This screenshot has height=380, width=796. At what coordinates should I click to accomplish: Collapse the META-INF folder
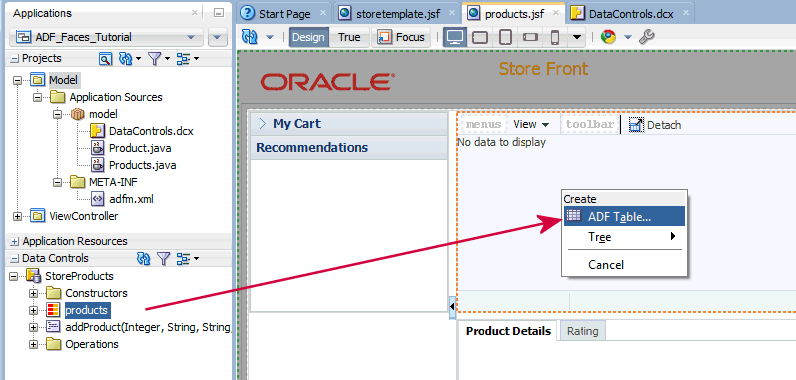[57, 182]
